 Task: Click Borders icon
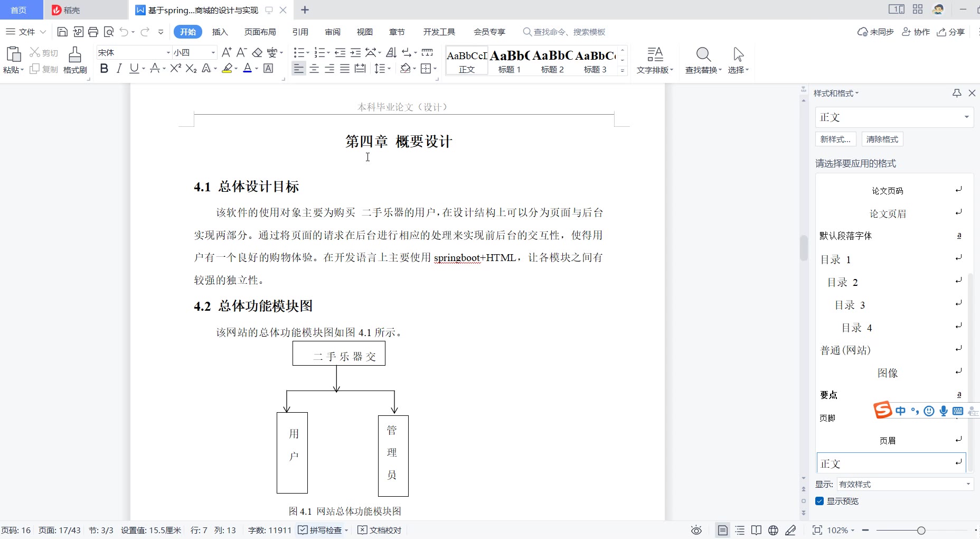[x=426, y=68]
